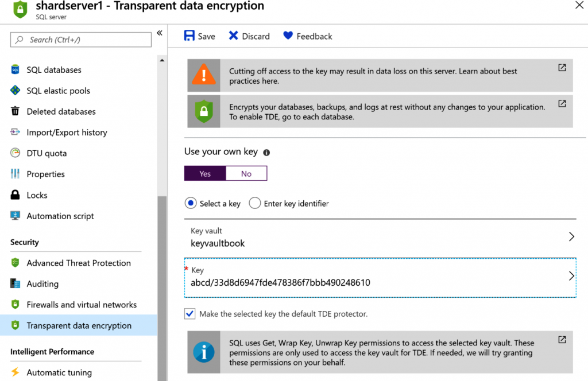Click info icon beside Use your own key
588x381 pixels.
266,153
